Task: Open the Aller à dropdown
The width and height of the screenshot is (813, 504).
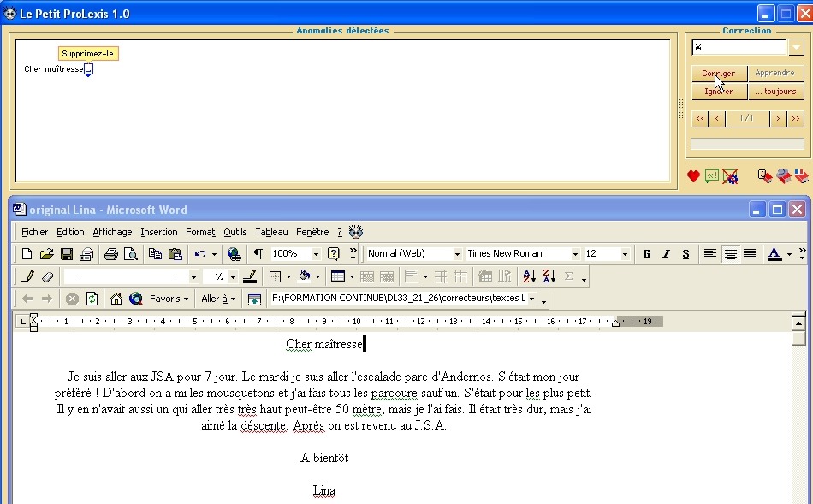Action: point(218,299)
